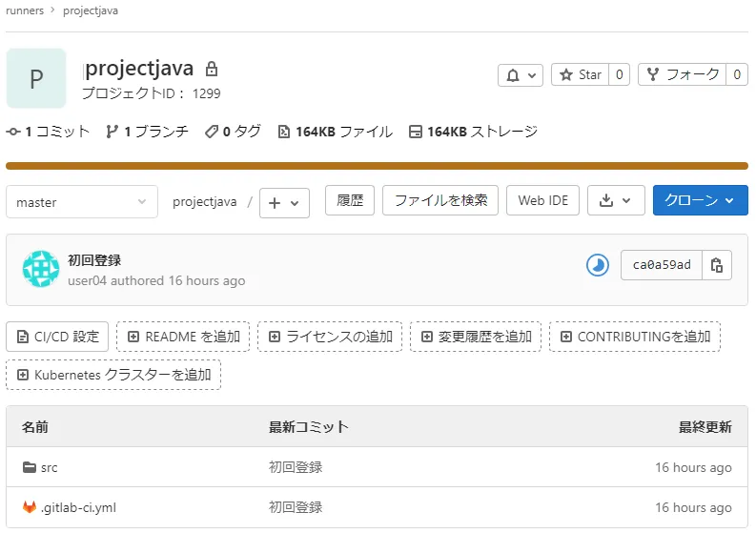
Task: Open the user04 author link
Action: click(88, 280)
